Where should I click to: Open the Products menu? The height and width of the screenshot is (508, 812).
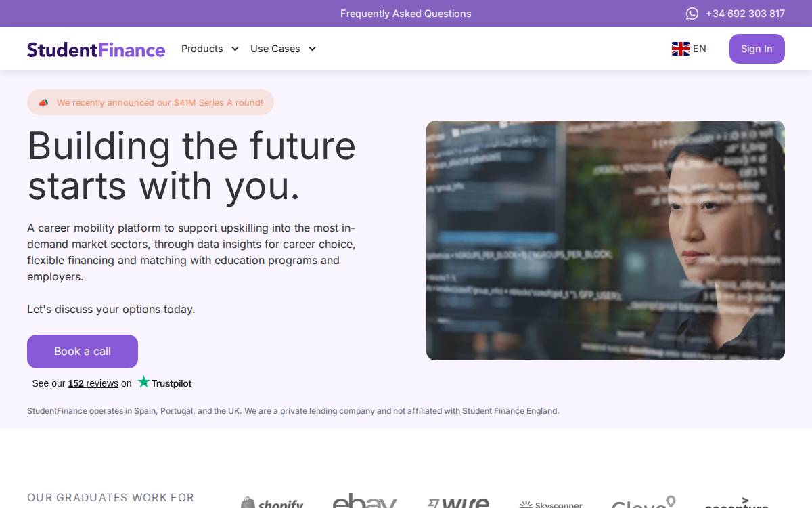pyautogui.click(x=210, y=49)
